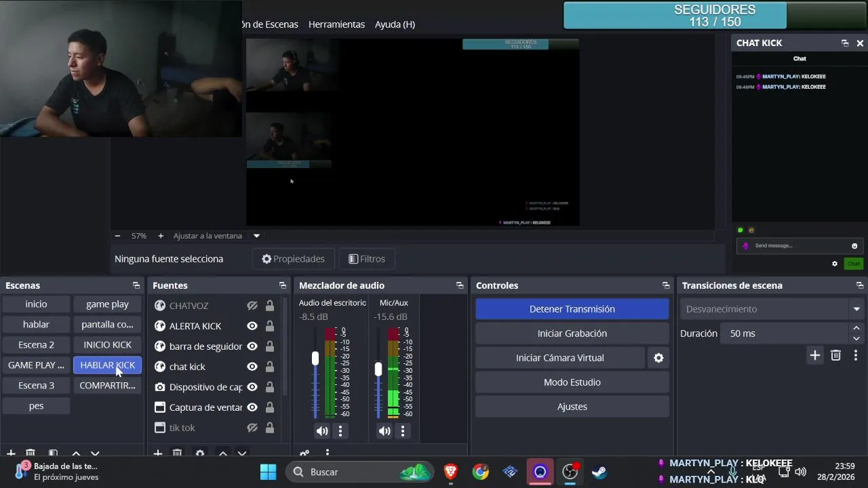Select the pes scene

click(36, 406)
